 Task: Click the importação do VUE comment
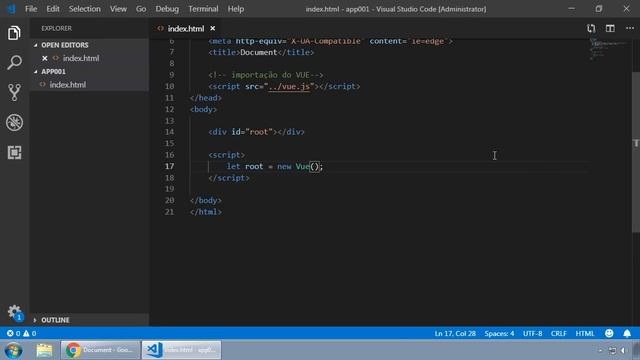pyautogui.click(x=266, y=75)
